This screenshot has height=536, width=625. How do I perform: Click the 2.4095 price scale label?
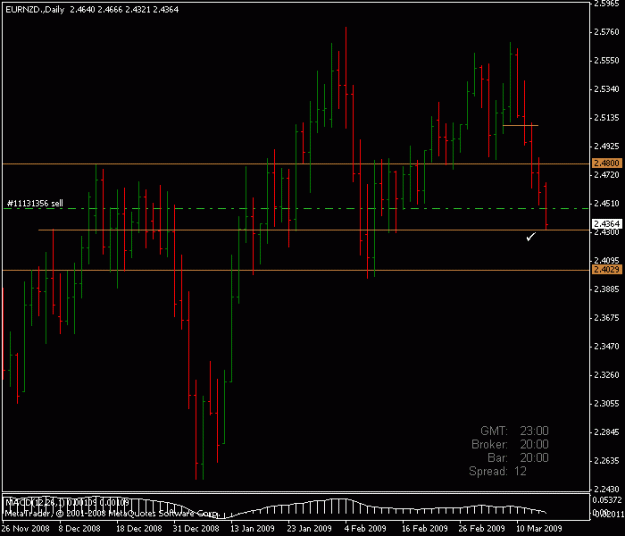[x=607, y=260]
